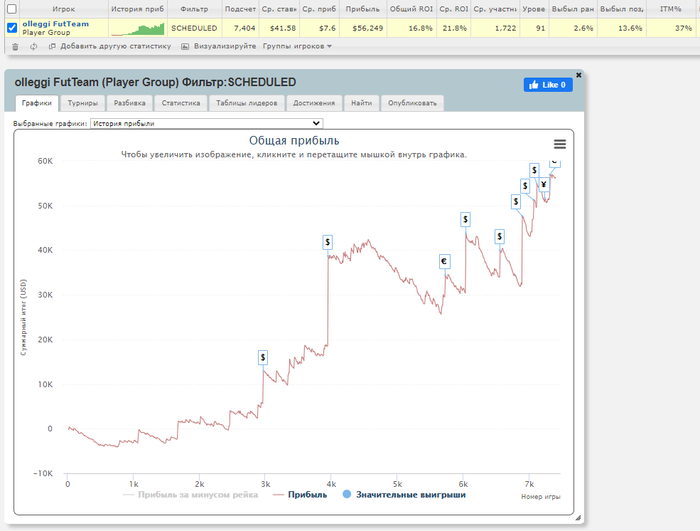Click the $ win marker near 3k games
This screenshot has height=531, width=700.
[x=263, y=357]
